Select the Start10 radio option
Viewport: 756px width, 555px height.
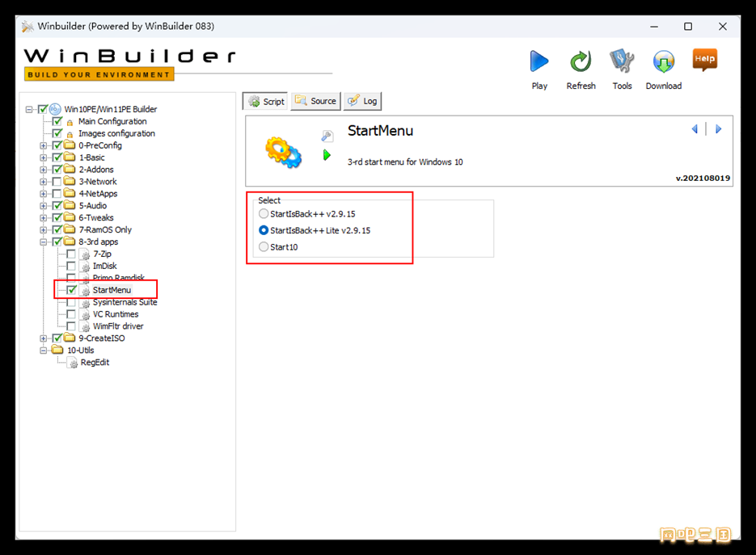[264, 246]
